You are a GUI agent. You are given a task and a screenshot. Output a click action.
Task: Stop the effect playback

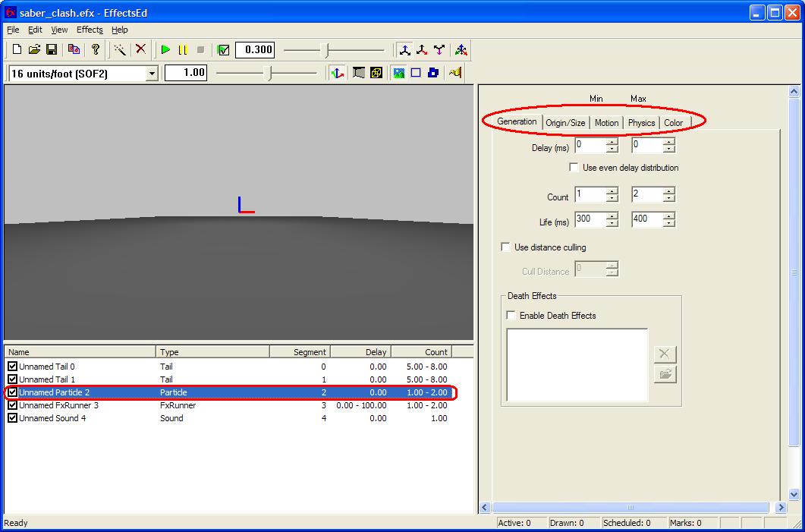201,50
